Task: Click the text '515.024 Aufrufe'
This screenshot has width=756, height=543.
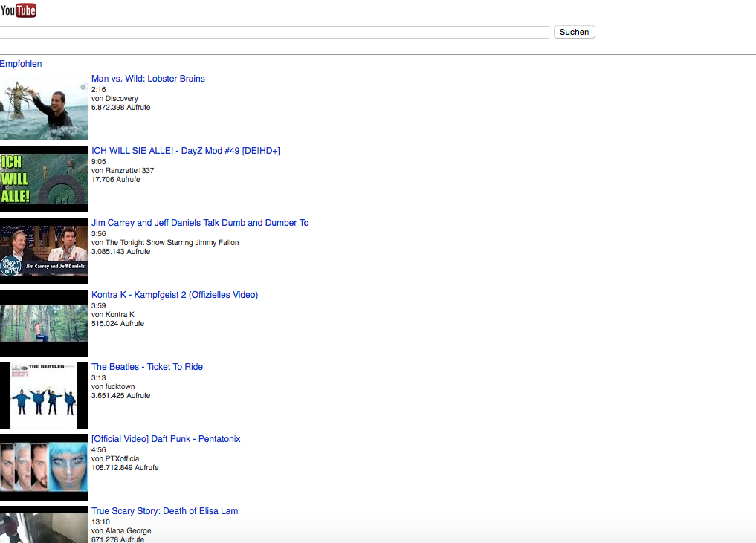Action: click(117, 323)
